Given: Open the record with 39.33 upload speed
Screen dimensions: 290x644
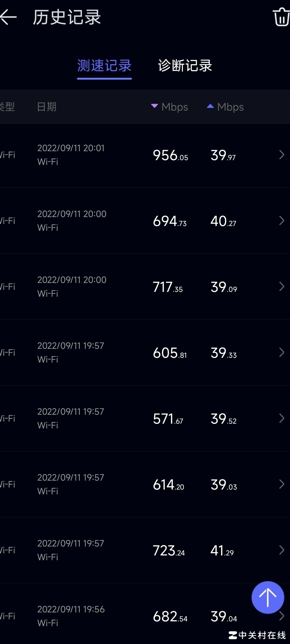Looking at the screenshot, I should 223,353.
